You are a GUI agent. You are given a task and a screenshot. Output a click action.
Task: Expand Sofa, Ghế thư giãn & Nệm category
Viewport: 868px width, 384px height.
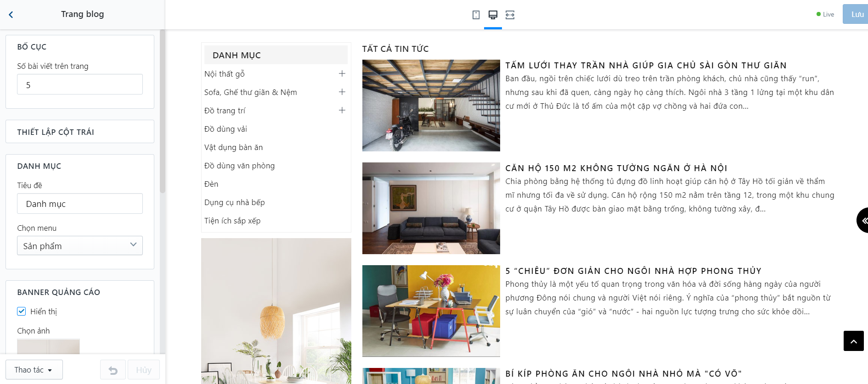point(342,92)
